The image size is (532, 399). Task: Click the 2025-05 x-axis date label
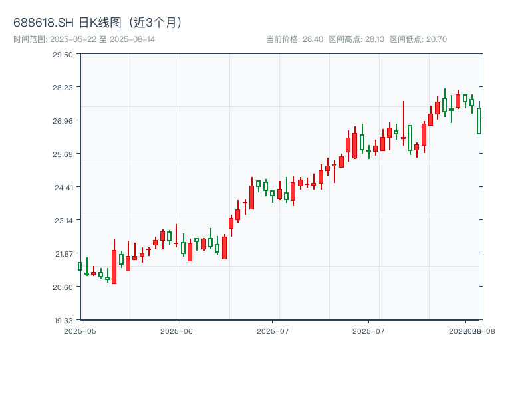click(80, 331)
